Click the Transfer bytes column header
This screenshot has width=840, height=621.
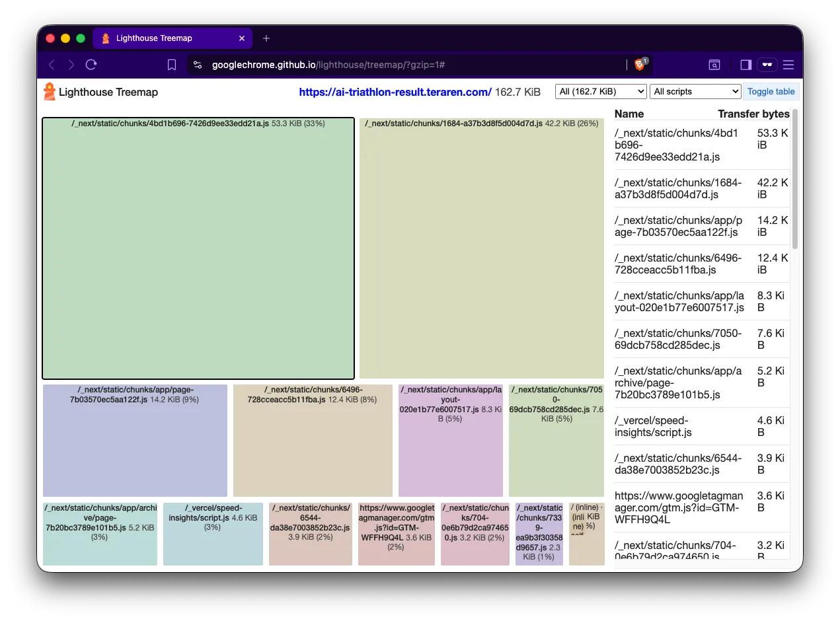click(753, 114)
